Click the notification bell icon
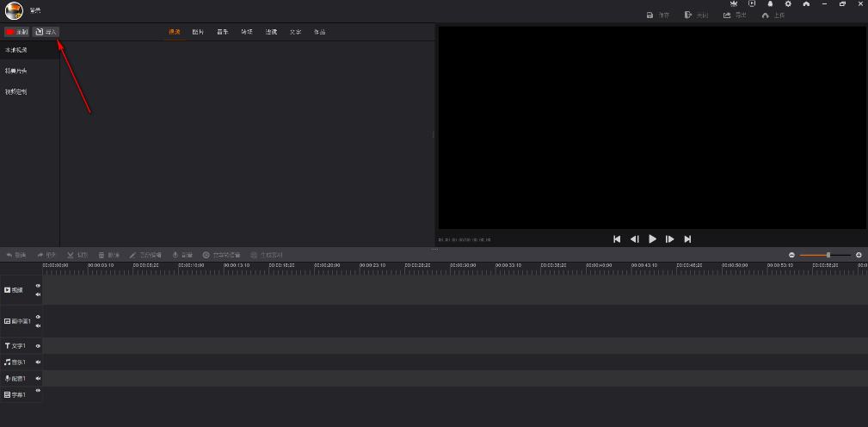The width and height of the screenshot is (868, 427). tap(770, 4)
